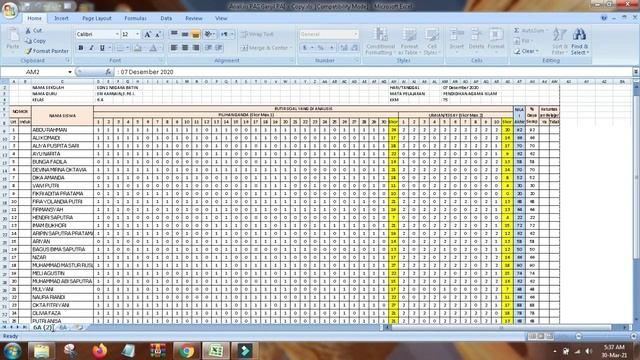The width and height of the screenshot is (640, 360).
Task: Switch to the Formulas tab
Action: click(135, 18)
